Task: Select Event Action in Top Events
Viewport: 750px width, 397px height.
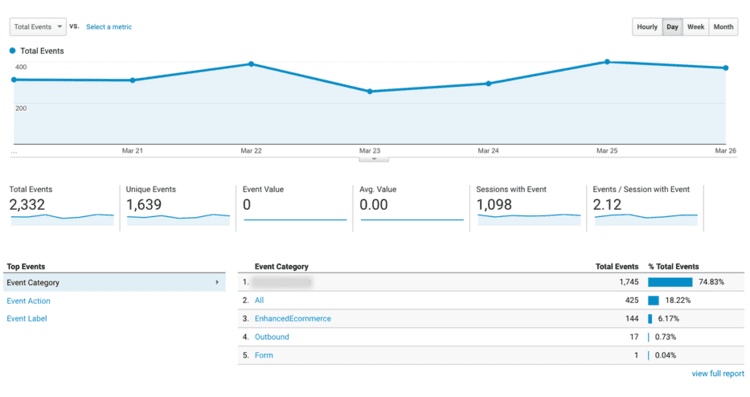Action: 28,301
